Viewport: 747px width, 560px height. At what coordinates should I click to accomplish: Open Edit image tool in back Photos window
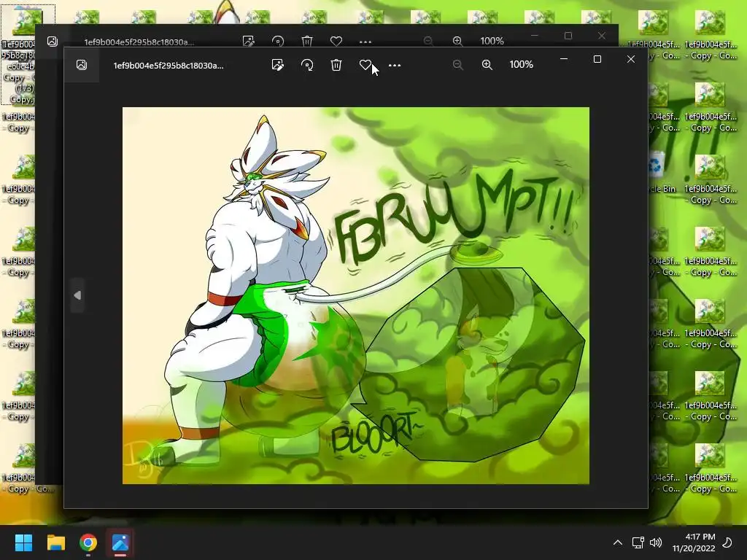[248, 41]
